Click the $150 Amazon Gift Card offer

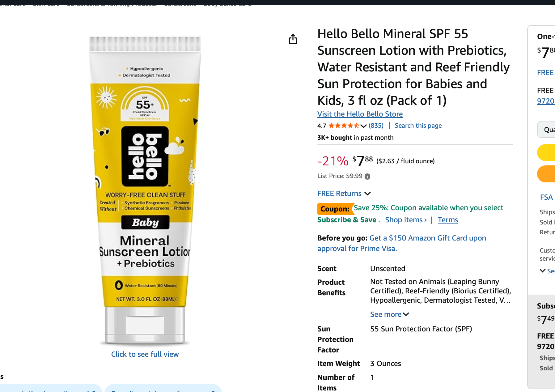(428, 238)
